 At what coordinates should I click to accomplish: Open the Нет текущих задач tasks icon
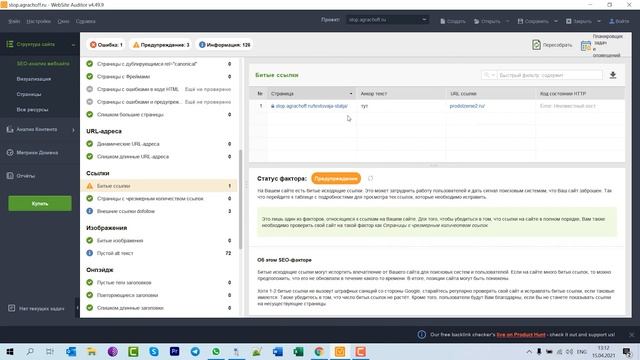point(11,308)
